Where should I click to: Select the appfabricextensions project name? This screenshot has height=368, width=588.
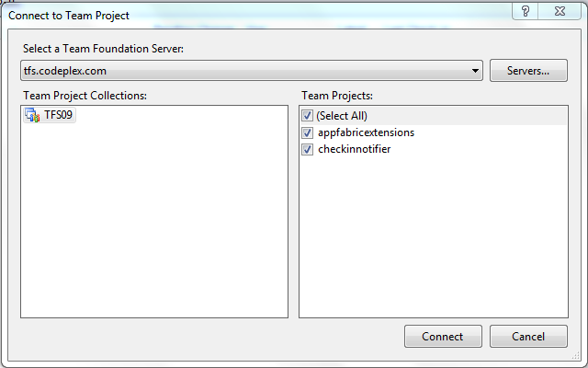[366, 132]
